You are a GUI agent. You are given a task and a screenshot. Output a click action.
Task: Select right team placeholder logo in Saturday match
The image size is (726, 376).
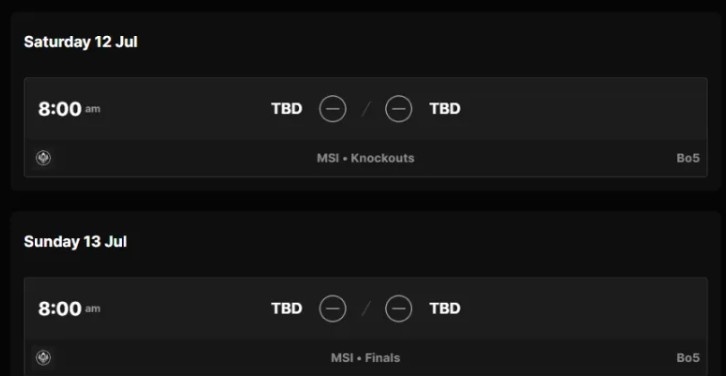click(x=399, y=109)
